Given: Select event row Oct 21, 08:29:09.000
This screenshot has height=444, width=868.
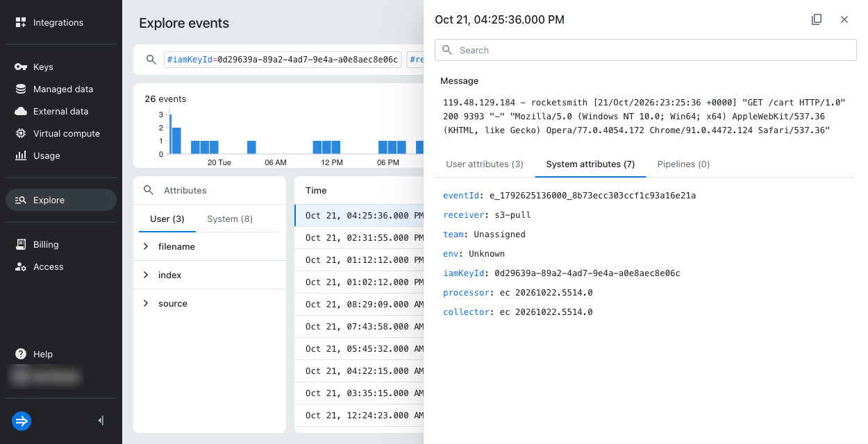Looking at the screenshot, I should point(359,304).
